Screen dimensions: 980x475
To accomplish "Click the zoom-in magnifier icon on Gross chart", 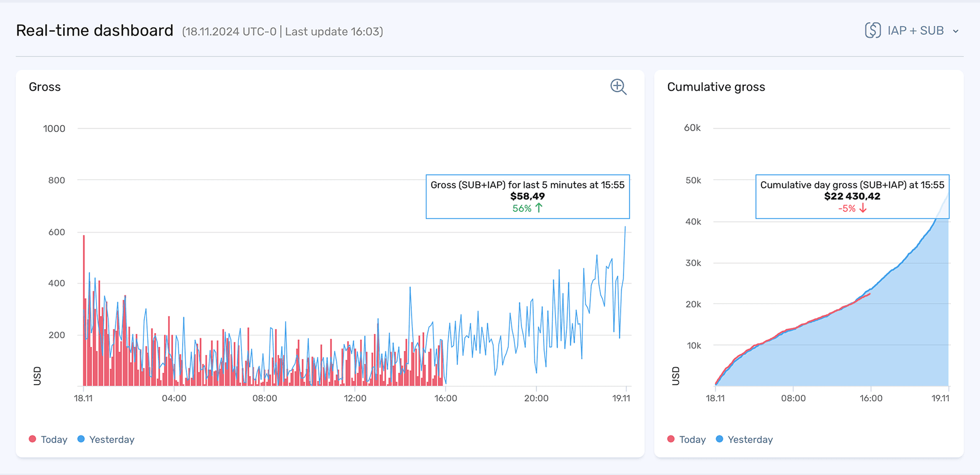I will point(618,87).
